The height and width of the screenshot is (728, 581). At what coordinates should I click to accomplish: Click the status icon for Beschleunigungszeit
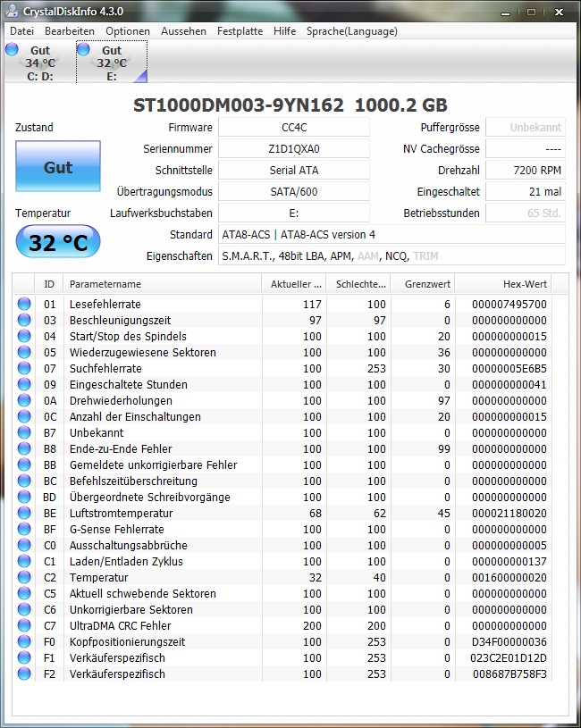(x=24, y=320)
